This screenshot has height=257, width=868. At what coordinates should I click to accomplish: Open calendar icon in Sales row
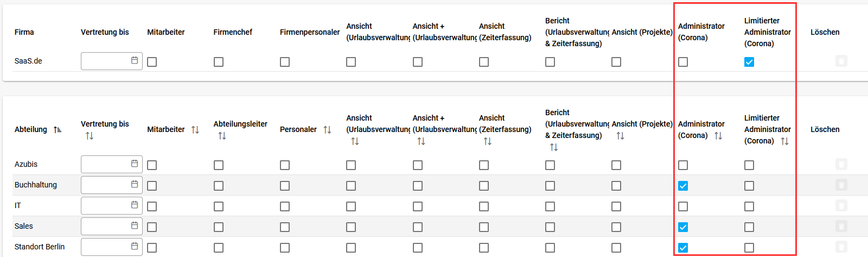coord(135,225)
